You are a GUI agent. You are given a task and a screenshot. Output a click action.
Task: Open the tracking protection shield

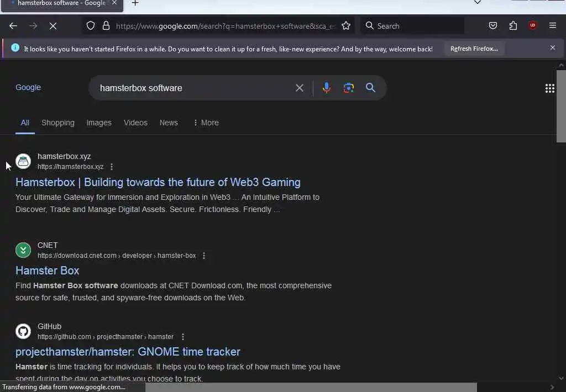click(91, 25)
